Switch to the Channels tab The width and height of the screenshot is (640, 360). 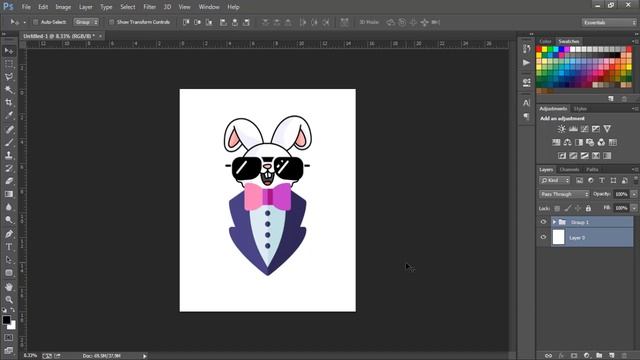[x=569, y=169]
